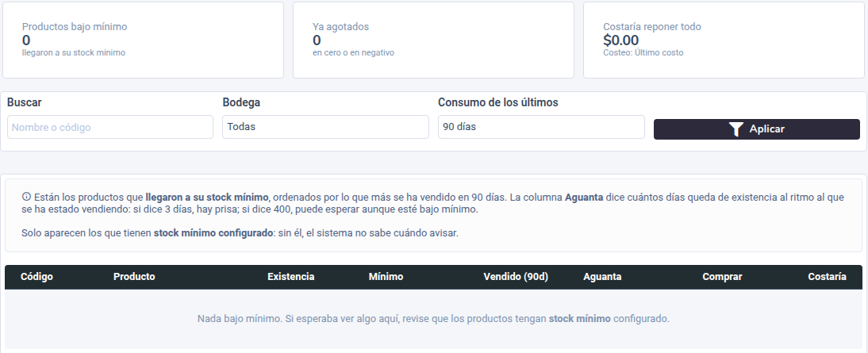
Task: Click the 'Costeo: Último costo' text
Action: point(643,52)
